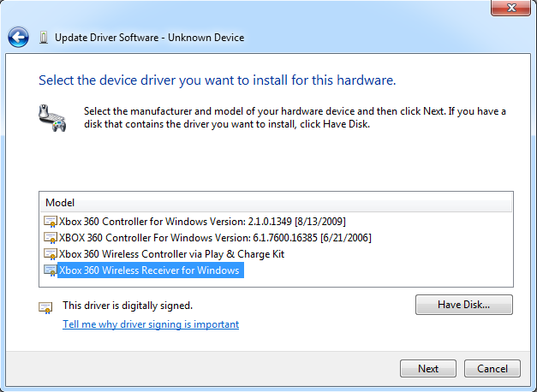The width and height of the screenshot is (537, 392).
Task: Click the digitally signed certificate icon
Action: coord(45,308)
